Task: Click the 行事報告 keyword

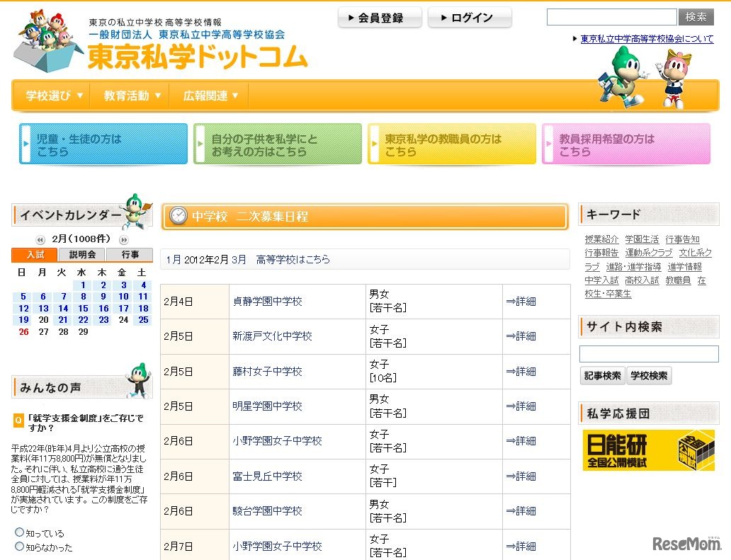Action: click(601, 253)
